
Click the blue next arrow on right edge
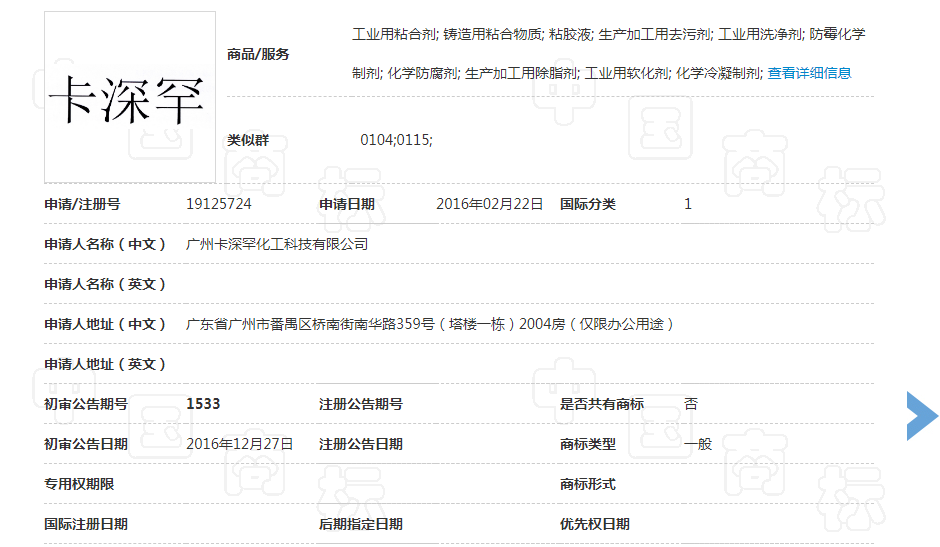pos(922,416)
